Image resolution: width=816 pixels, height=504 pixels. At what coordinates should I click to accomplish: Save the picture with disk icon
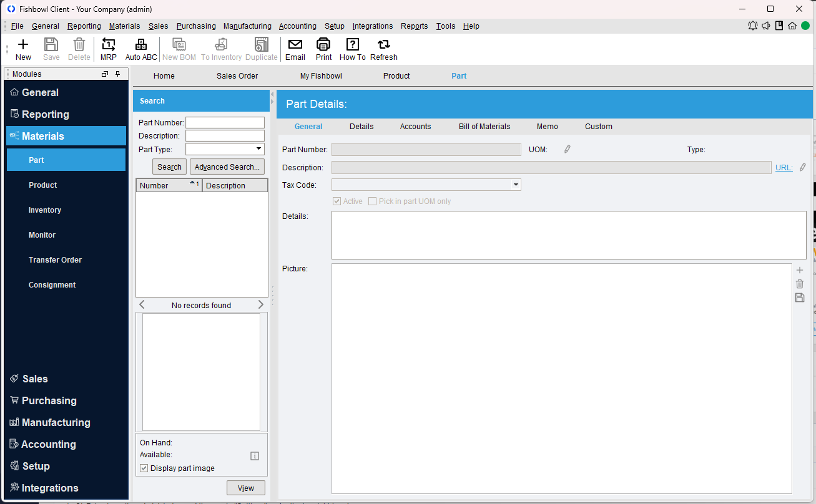[x=800, y=298]
